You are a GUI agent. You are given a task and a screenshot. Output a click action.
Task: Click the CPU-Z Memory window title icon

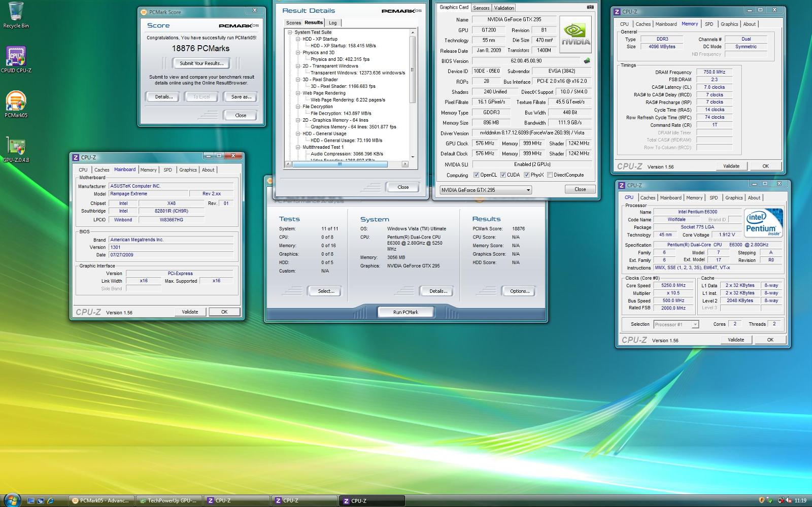(x=617, y=12)
